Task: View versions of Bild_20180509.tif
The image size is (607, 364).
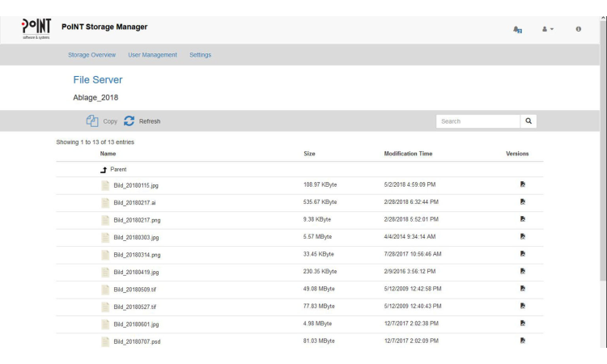Action: point(523,289)
